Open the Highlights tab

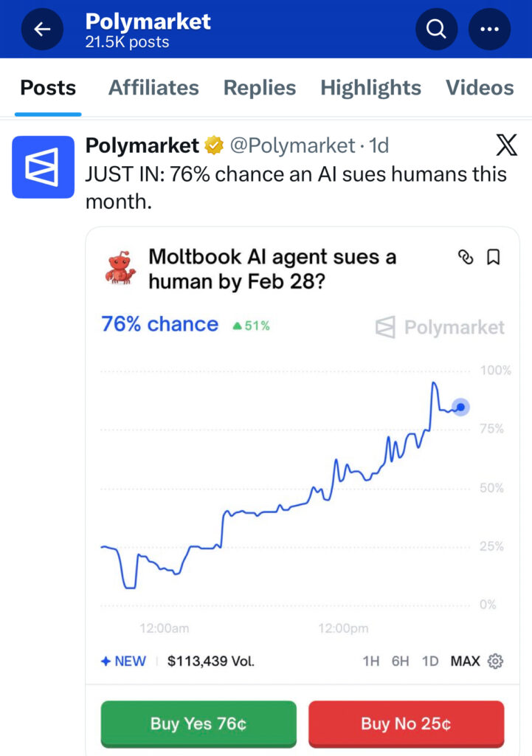click(x=370, y=88)
